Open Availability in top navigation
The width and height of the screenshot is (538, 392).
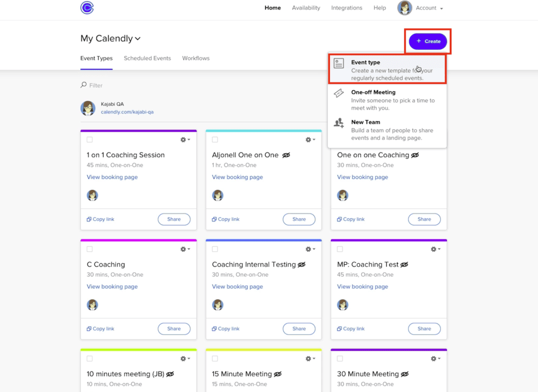(306, 8)
